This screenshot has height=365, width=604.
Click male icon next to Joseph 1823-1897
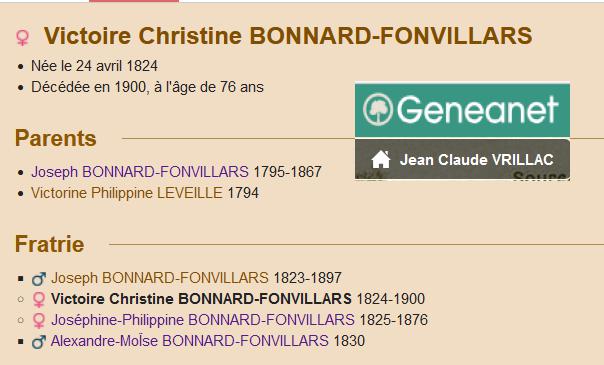click(x=39, y=278)
